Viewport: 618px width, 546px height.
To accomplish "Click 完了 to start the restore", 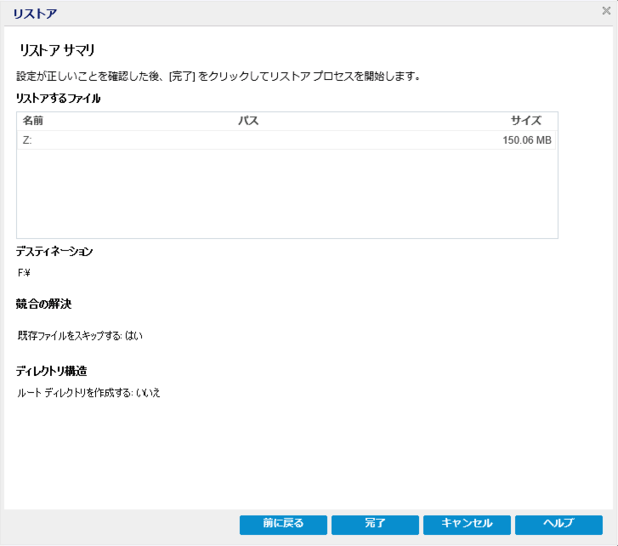I will click(x=375, y=525).
